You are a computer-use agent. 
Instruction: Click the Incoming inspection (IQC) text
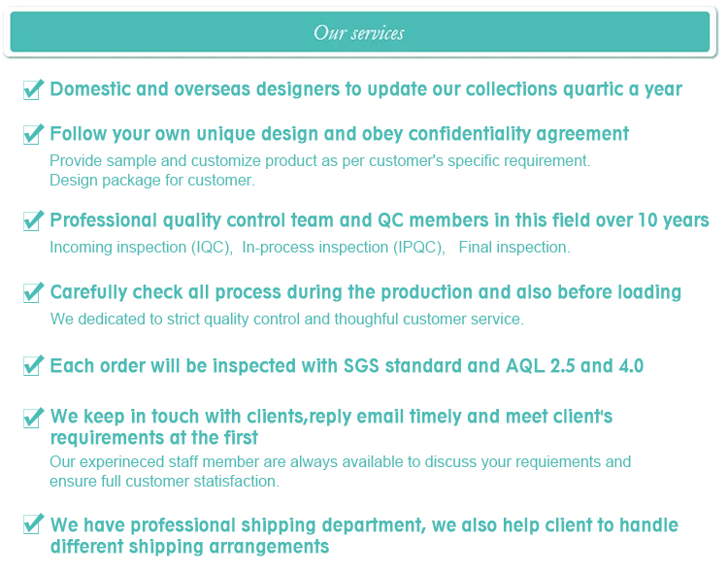click(141, 248)
